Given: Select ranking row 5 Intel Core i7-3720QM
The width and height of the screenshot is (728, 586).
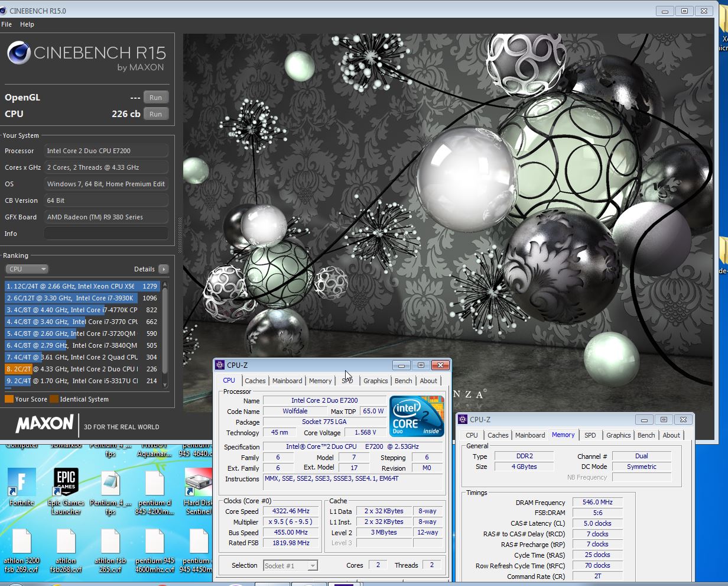Looking at the screenshot, I should click(82, 334).
